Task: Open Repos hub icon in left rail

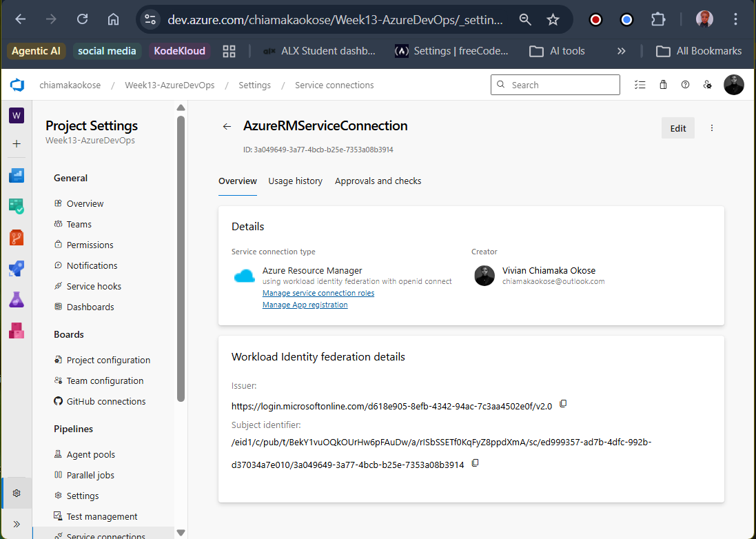Action: pos(17,238)
